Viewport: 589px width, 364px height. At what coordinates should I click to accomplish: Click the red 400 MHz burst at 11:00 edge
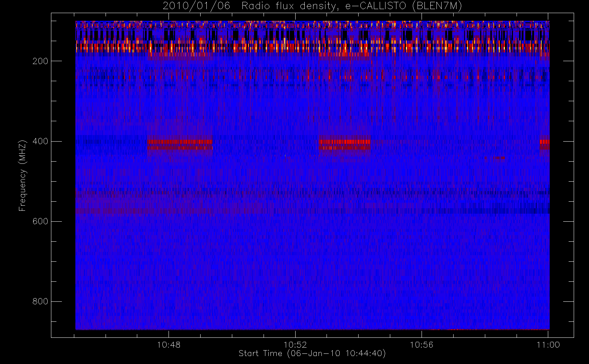point(545,145)
